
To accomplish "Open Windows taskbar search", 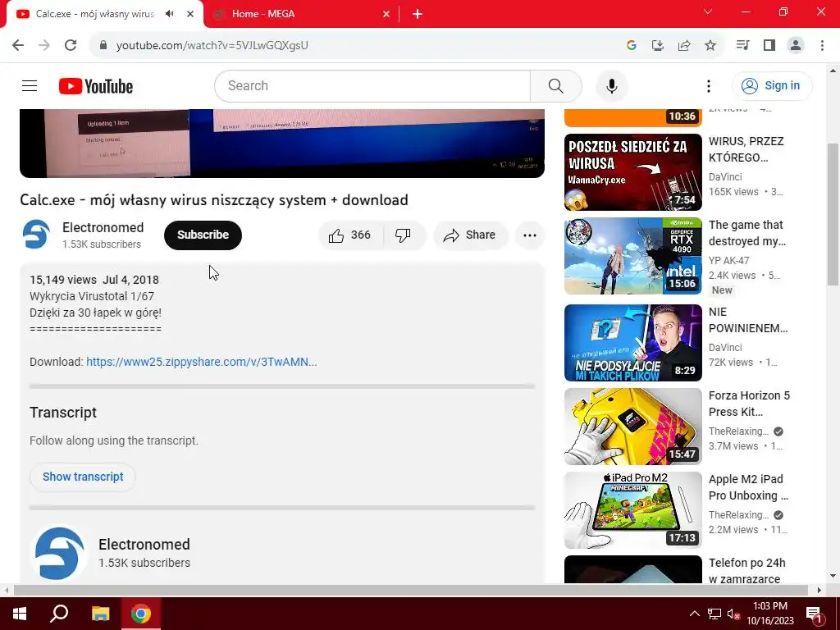I will tap(59, 614).
